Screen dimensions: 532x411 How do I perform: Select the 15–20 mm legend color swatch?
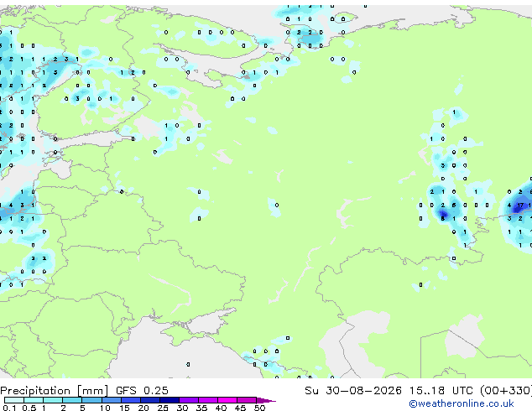[x=131, y=400]
